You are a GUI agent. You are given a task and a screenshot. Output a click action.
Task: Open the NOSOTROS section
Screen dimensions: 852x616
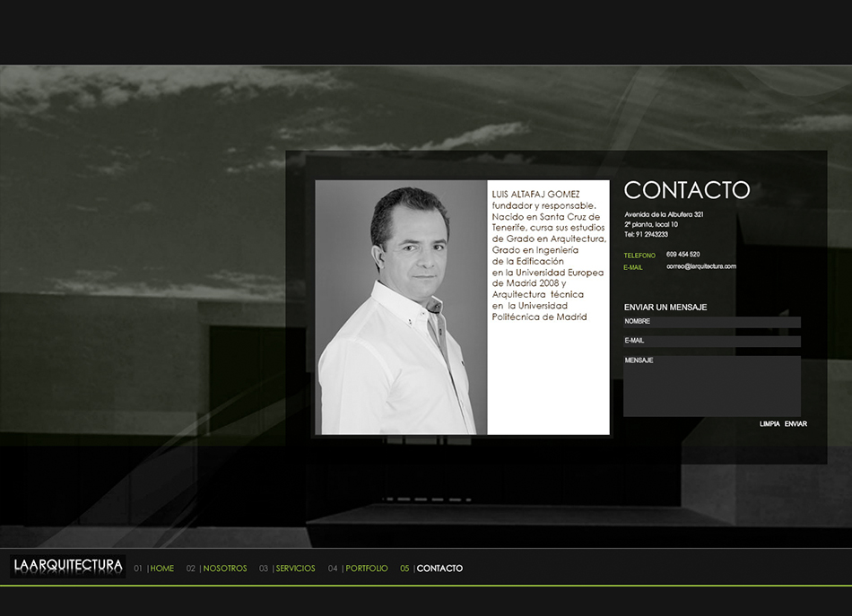[x=225, y=568]
